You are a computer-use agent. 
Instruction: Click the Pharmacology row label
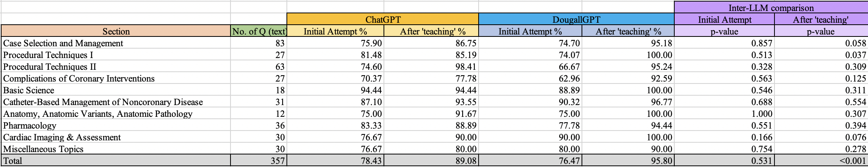[x=30, y=125]
